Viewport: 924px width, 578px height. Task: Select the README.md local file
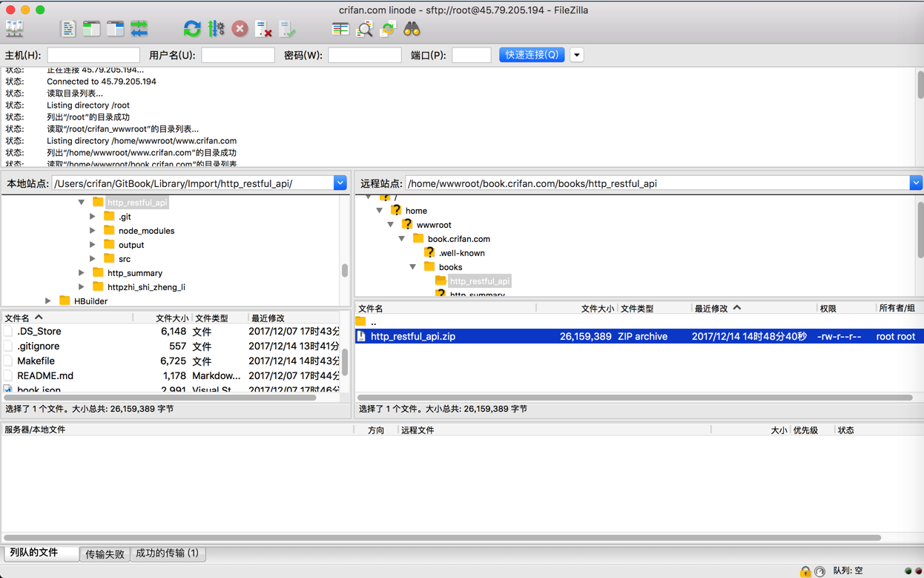45,375
